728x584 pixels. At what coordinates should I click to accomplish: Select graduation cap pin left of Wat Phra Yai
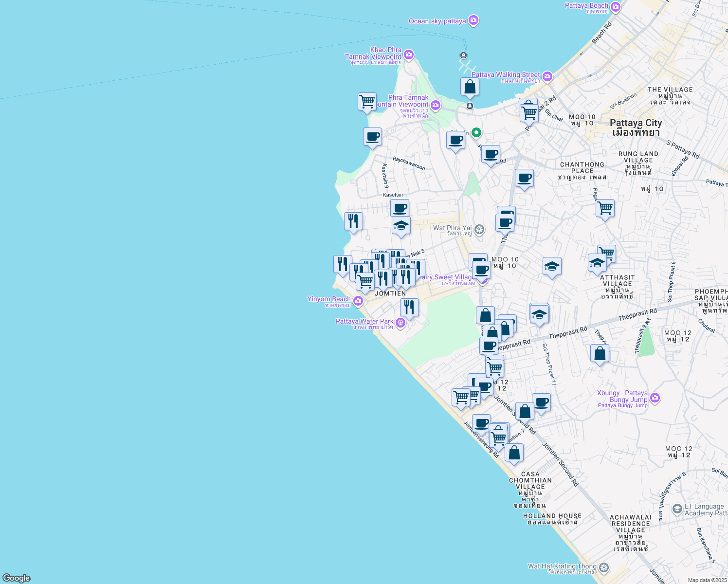pyautogui.click(x=401, y=226)
